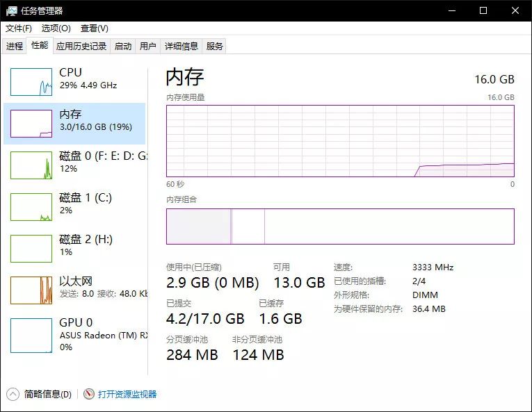Select the CPU usage mini graph
This screenshot has width=532, height=412.
pos(31,82)
